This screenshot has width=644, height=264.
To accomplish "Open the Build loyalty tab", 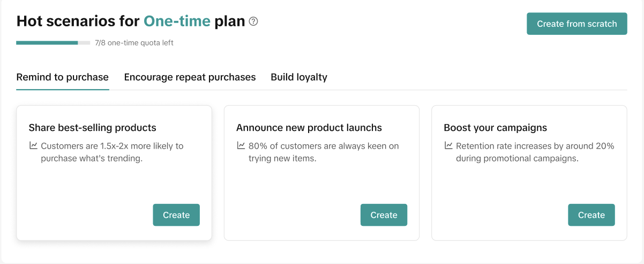I will pyautogui.click(x=299, y=77).
